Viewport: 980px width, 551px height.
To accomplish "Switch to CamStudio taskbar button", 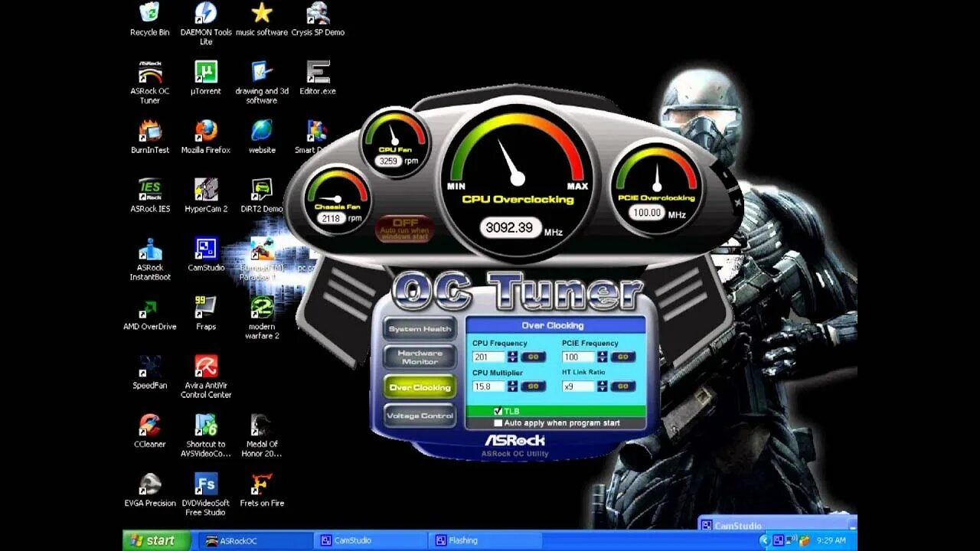I will click(x=371, y=540).
